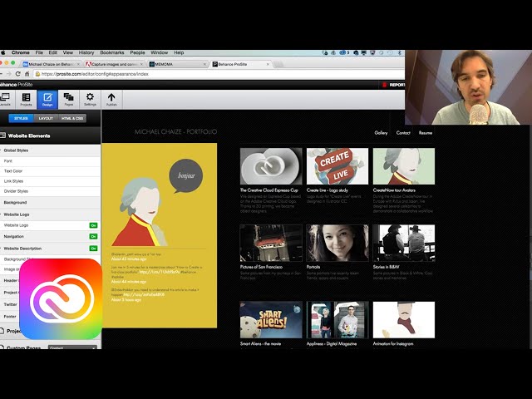Click the Chrome home button
This screenshot has width=532, height=399.
[x=27, y=74]
